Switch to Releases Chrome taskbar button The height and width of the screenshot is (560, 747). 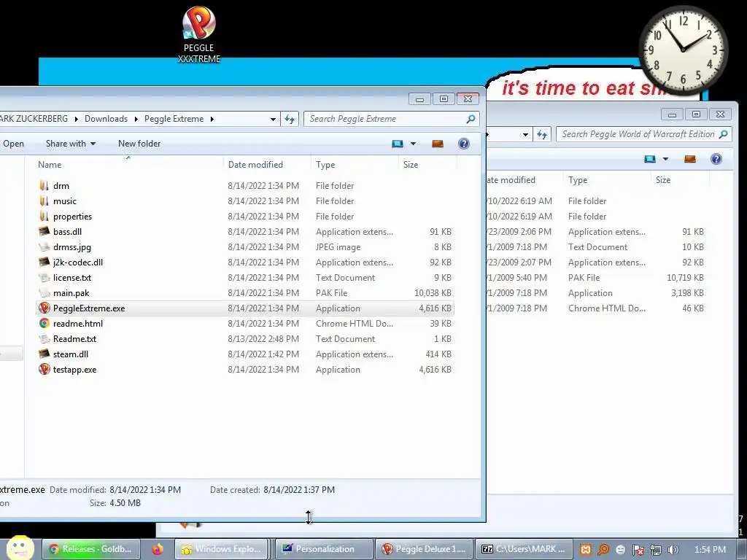[x=91, y=549]
